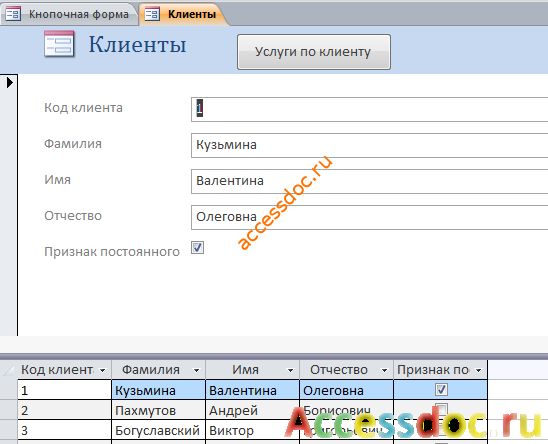Select cell with code 3 in datasheet
The width and height of the screenshot is (548, 444).
[64, 430]
